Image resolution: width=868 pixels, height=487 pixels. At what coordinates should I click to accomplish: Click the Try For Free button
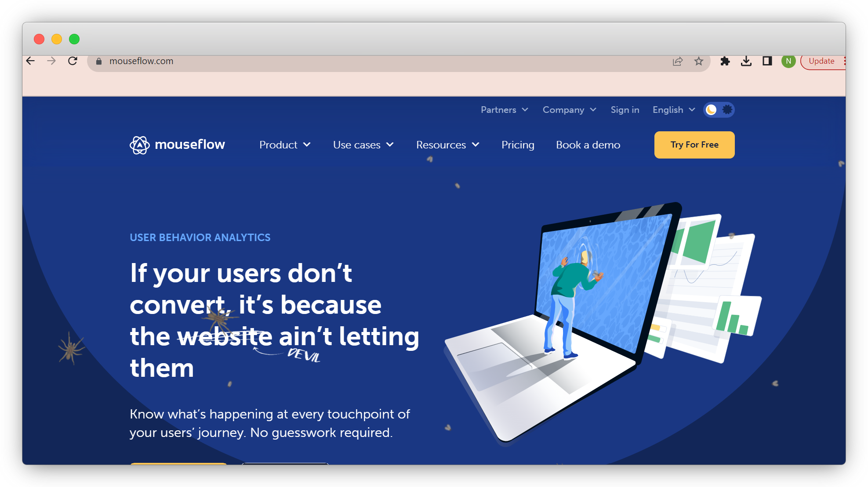click(x=694, y=144)
